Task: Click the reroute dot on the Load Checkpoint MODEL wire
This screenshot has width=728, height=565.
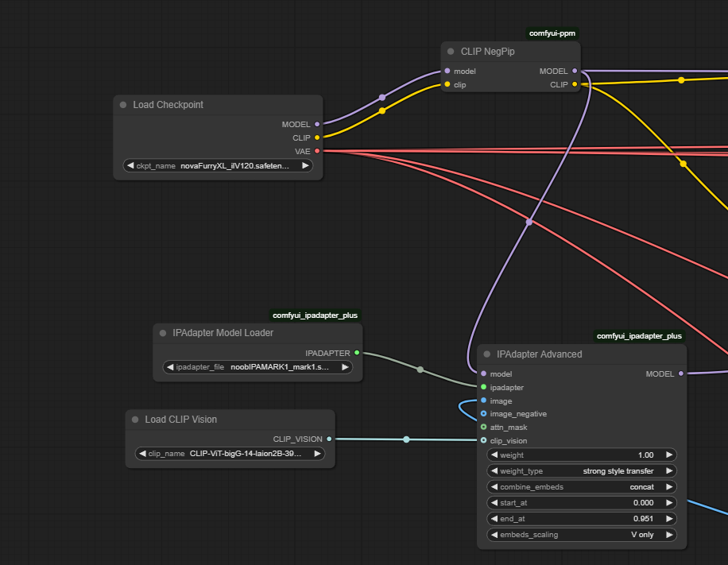Action: point(382,98)
